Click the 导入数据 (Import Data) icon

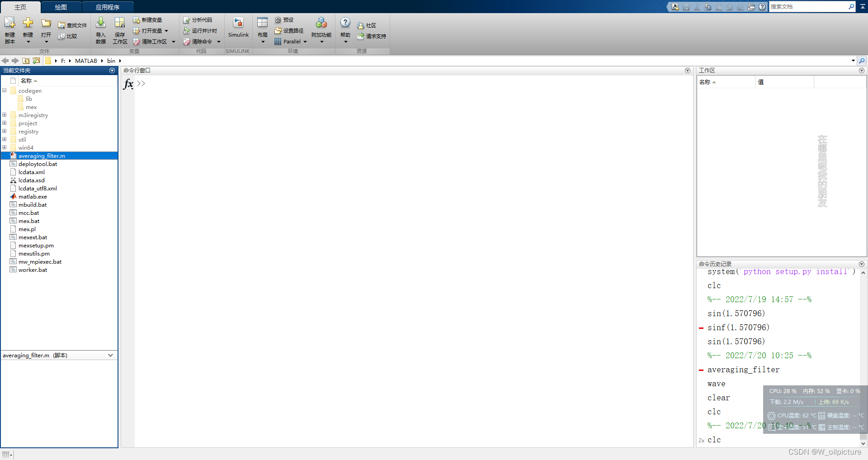[101, 23]
